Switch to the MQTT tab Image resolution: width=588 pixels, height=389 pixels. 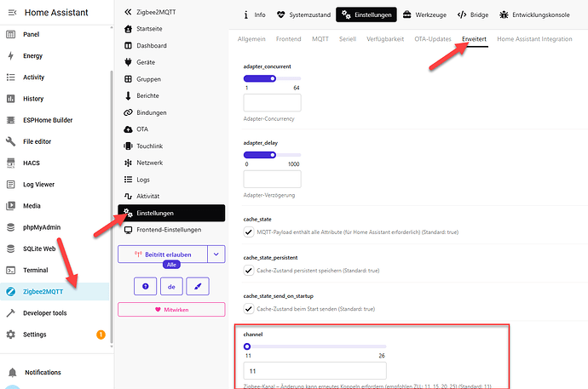tap(320, 39)
